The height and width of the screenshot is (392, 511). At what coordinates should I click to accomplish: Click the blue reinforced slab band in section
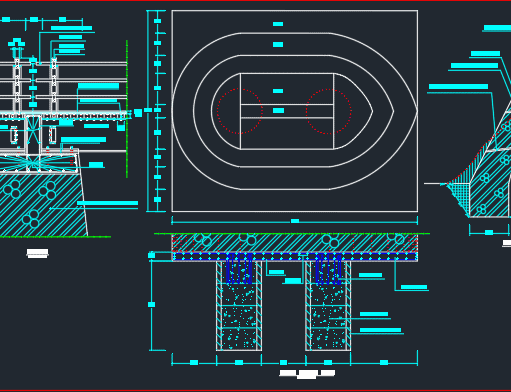pyautogui.click(x=295, y=256)
